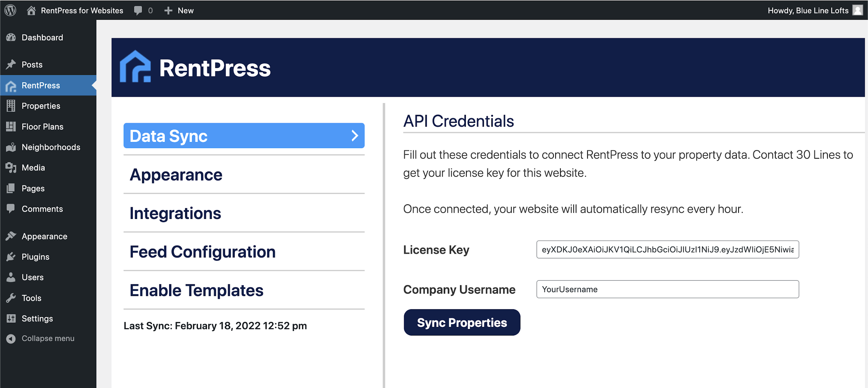The width and height of the screenshot is (868, 388).
Task: Click the Users person icon
Action: 11,277
